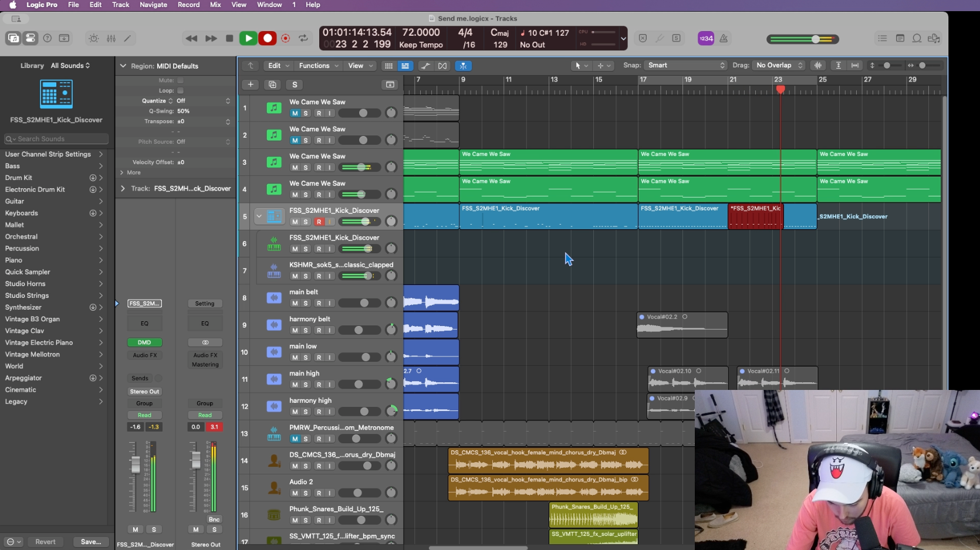Viewport: 980px width, 550px height.
Task: Toggle input monitoring on harmony belt track
Action: [x=330, y=330]
